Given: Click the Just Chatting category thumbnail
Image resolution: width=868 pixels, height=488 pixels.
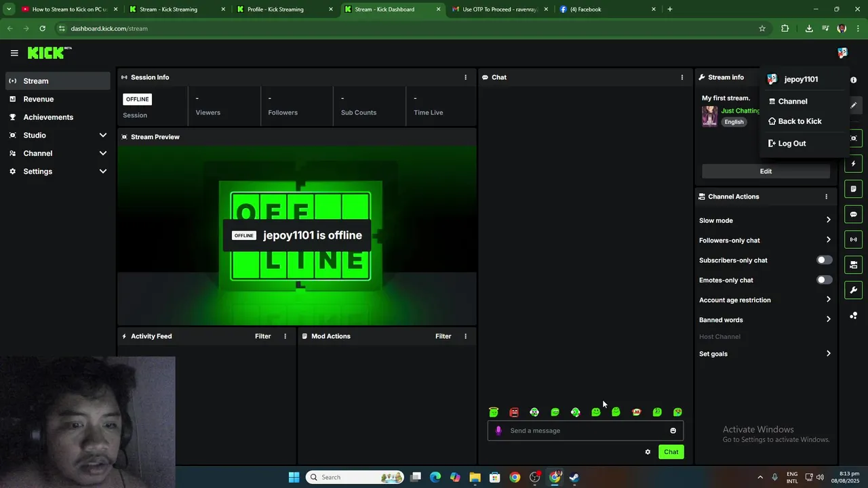Looking at the screenshot, I should point(709,117).
